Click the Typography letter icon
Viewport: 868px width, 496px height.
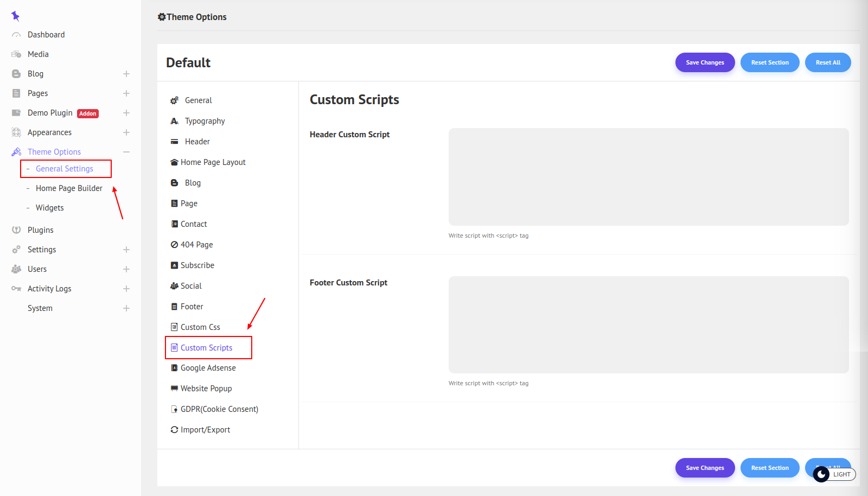(x=174, y=121)
